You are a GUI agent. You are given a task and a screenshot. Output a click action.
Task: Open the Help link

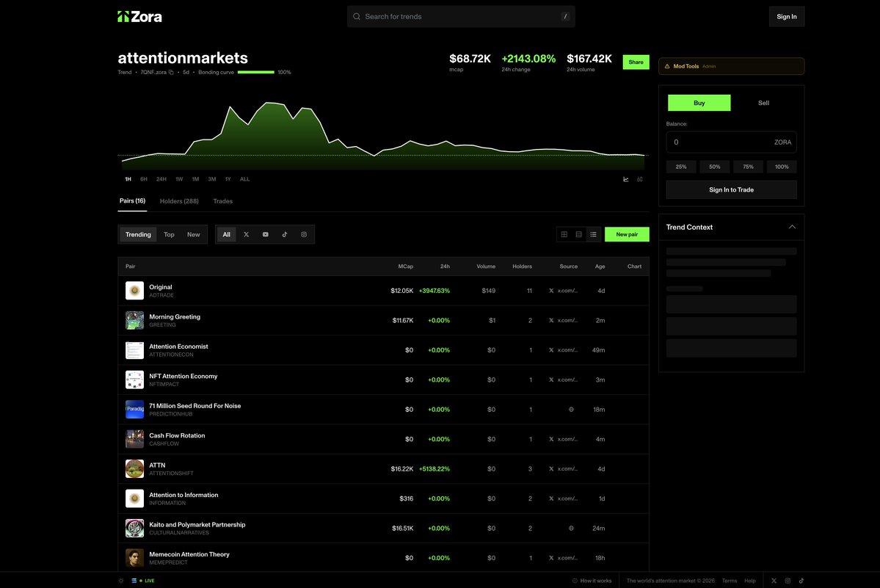pos(750,581)
